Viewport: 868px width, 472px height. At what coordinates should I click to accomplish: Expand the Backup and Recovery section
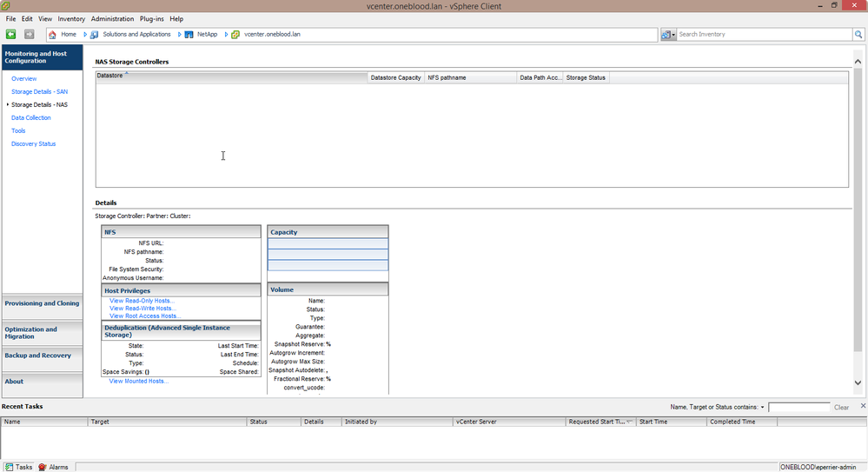tap(37, 356)
